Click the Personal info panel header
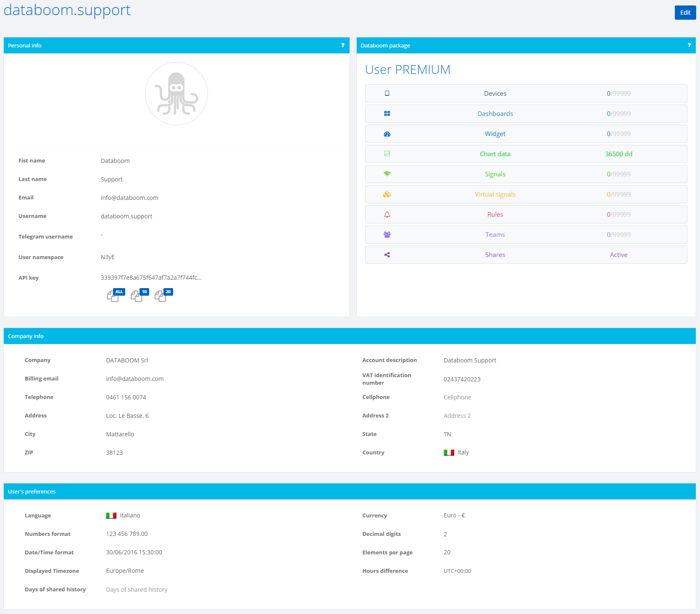Image resolution: width=700 pixels, height=614 pixels. (176, 45)
